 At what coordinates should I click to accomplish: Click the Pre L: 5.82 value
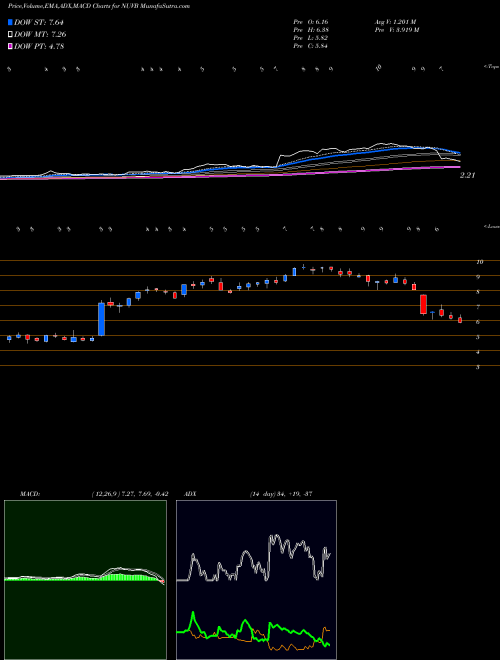coord(311,38)
